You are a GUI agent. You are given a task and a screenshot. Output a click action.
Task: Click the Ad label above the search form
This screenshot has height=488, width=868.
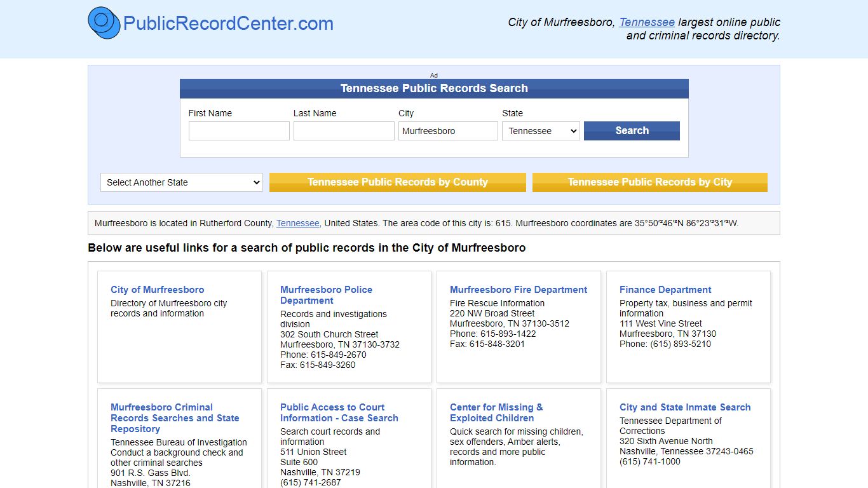pos(434,75)
